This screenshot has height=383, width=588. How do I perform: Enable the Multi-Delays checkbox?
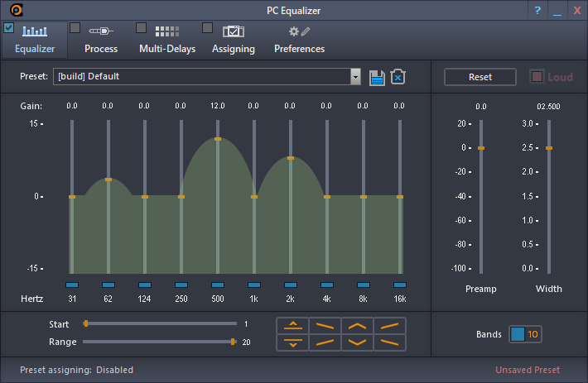click(141, 27)
